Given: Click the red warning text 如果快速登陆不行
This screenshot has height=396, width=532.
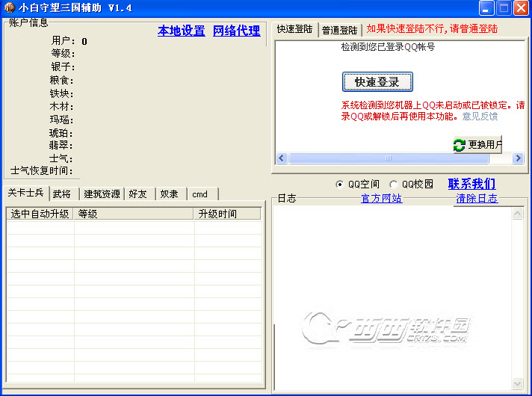Looking at the screenshot, I should point(406,28).
